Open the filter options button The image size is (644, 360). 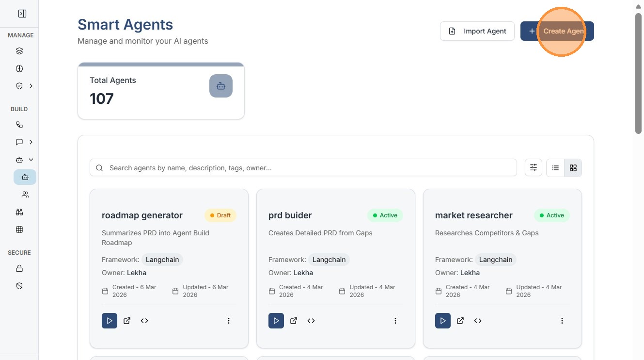click(x=534, y=168)
